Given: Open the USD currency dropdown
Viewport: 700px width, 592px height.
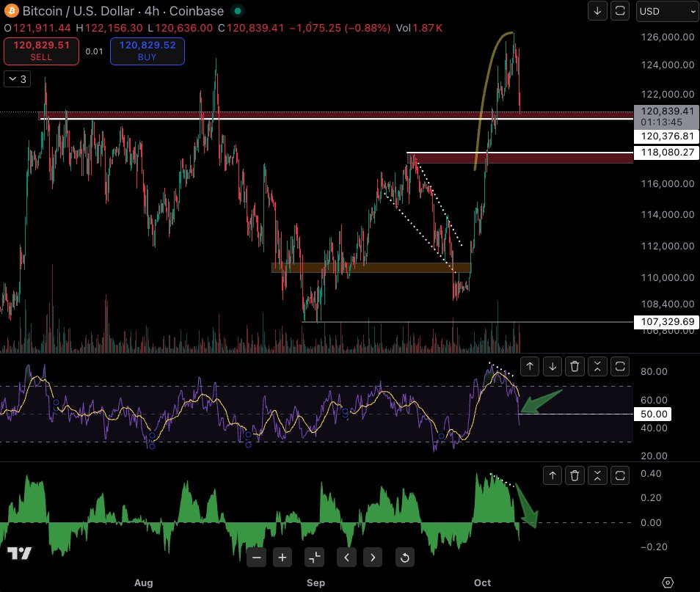Looking at the screenshot, I should coord(666,11).
